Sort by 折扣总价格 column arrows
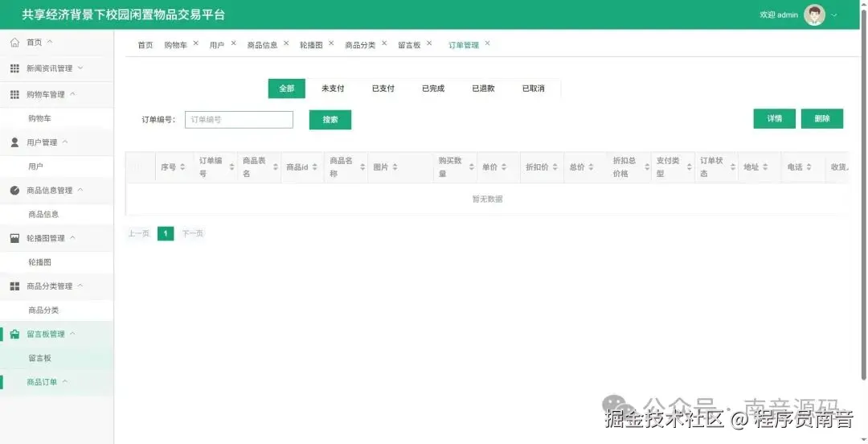Image resolution: width=868 pixels, height=444 pixels. pyautogui.click(x=646, y=166)
